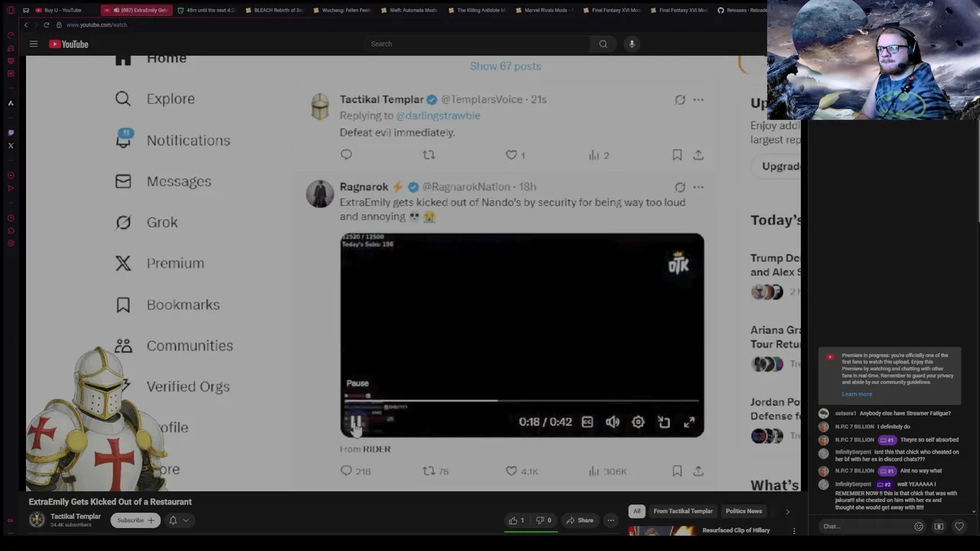Select the 'Politics News' chip

tap(743, 511)
